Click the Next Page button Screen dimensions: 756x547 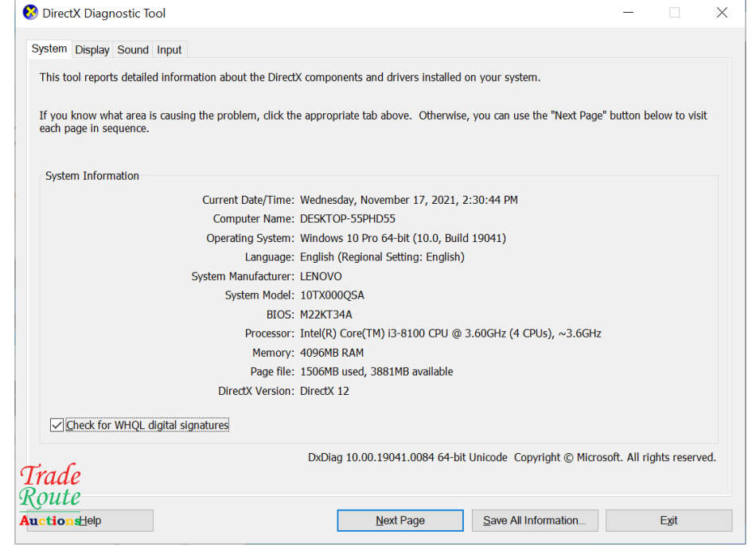tap(399, 521)
